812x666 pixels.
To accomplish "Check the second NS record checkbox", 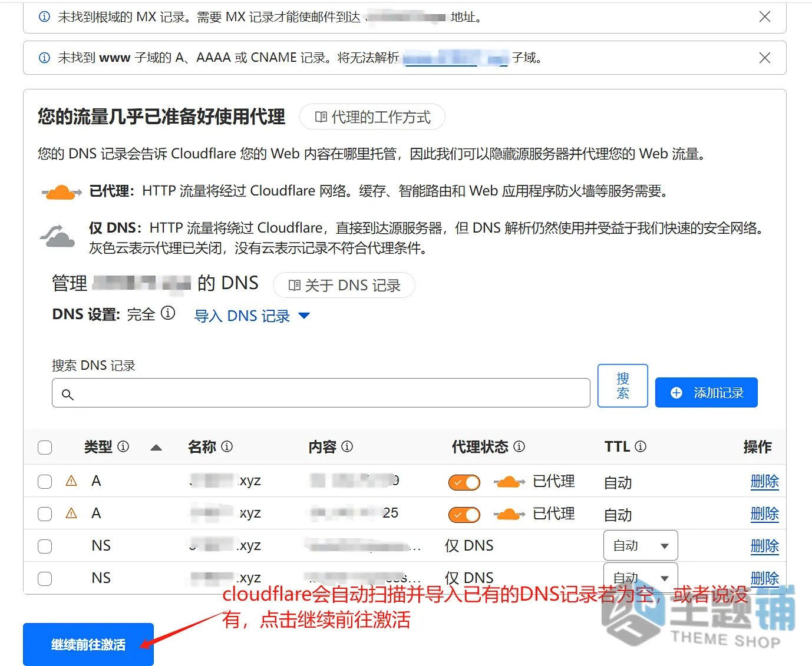I will pyautogui.click(x=45, y=579).
